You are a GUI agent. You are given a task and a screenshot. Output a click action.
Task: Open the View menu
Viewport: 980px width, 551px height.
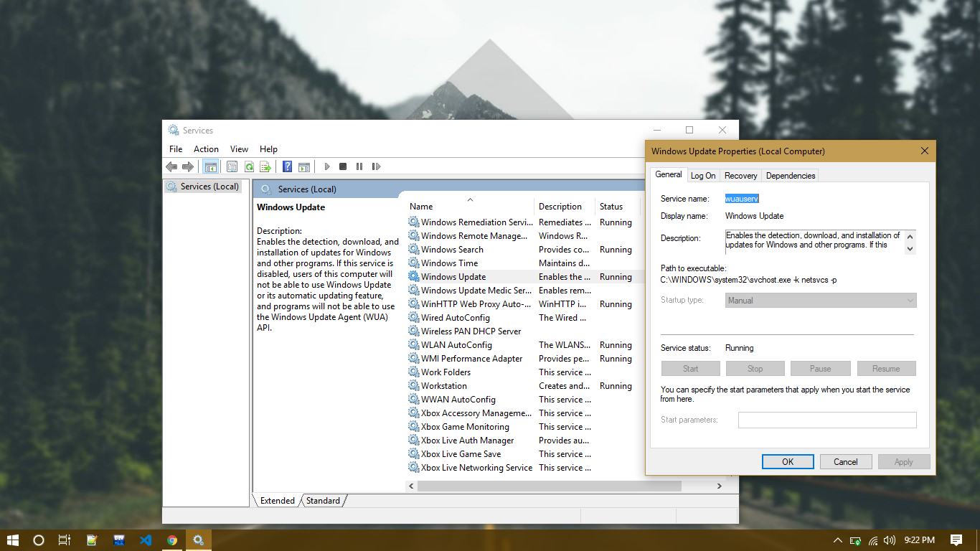point(239,149)
